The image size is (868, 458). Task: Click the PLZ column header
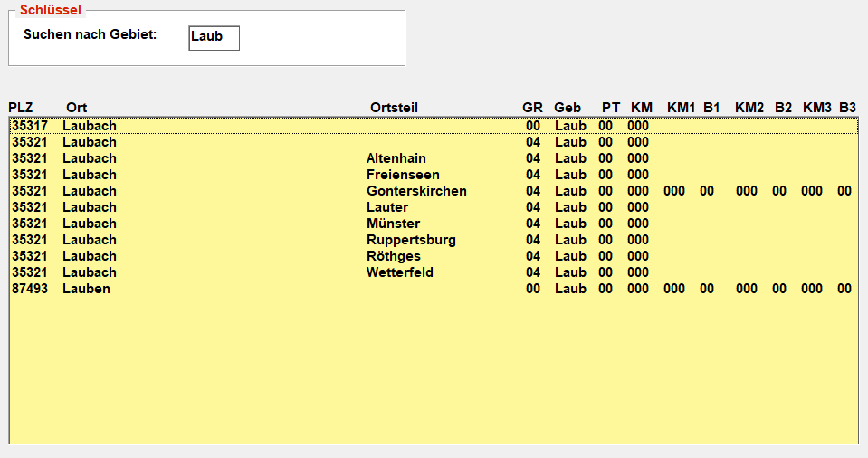[21, 108]
